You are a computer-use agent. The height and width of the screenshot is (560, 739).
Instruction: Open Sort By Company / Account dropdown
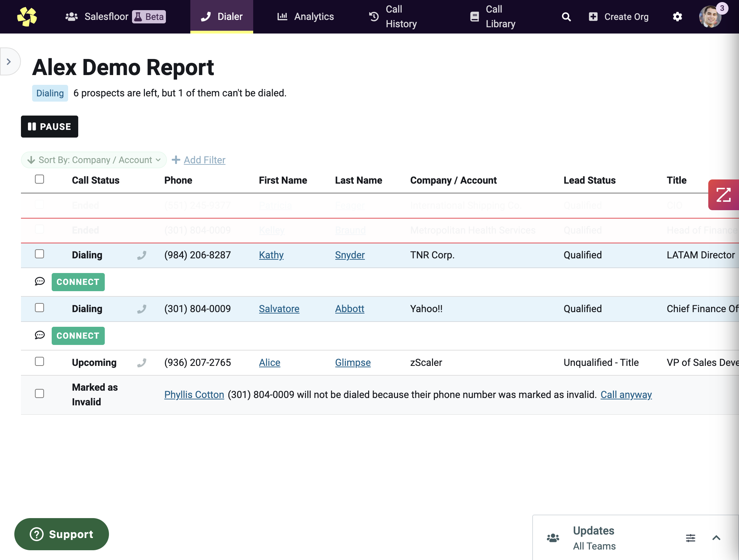[x=94, y=160]
